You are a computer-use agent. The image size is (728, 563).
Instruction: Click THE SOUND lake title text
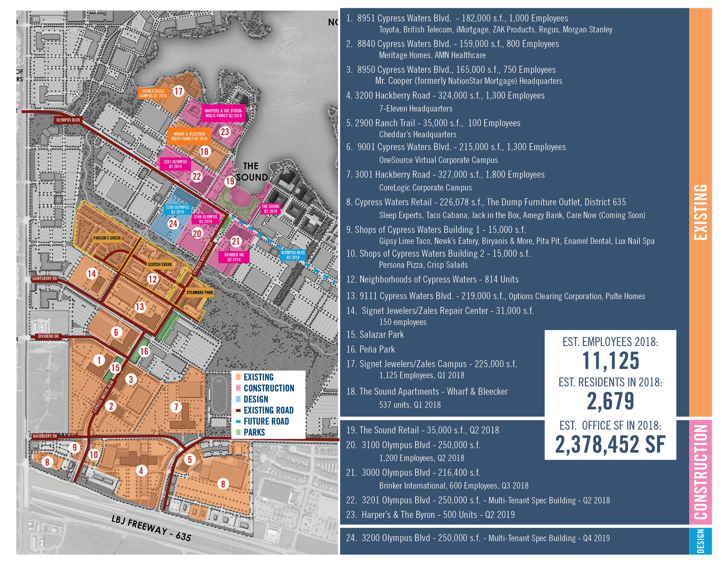click(x=252, y=172)
